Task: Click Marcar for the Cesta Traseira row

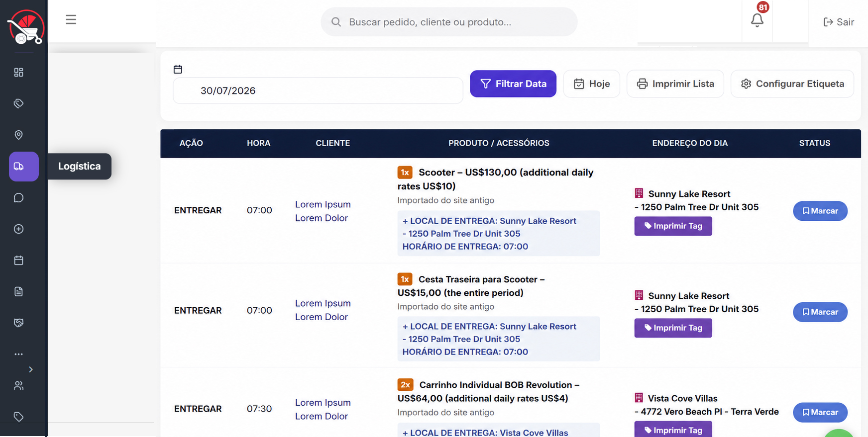Action: point(820,312)
